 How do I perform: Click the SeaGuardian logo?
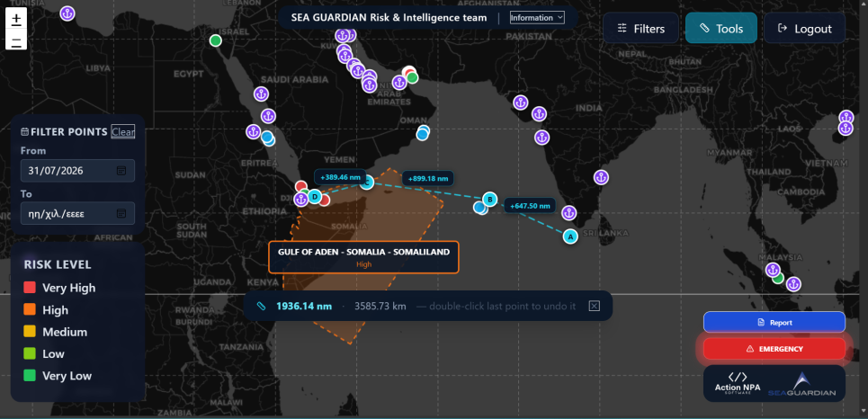coord(802,385)
